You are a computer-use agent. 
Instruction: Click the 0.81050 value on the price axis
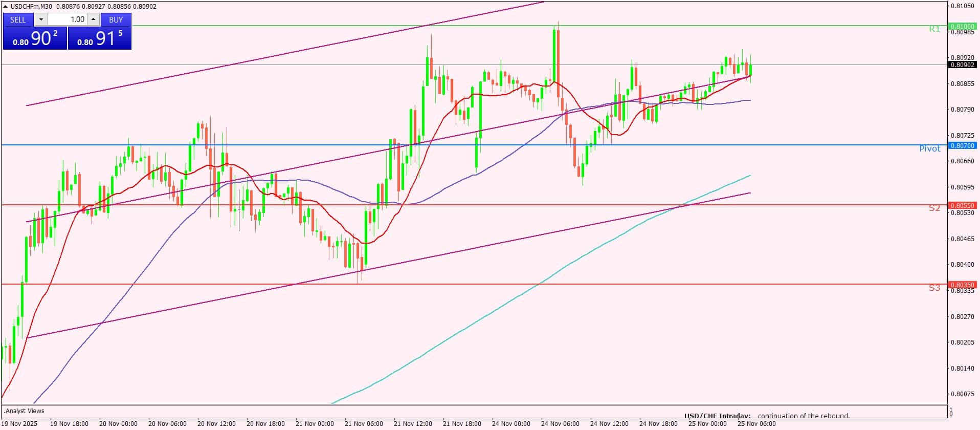[962, 6]
